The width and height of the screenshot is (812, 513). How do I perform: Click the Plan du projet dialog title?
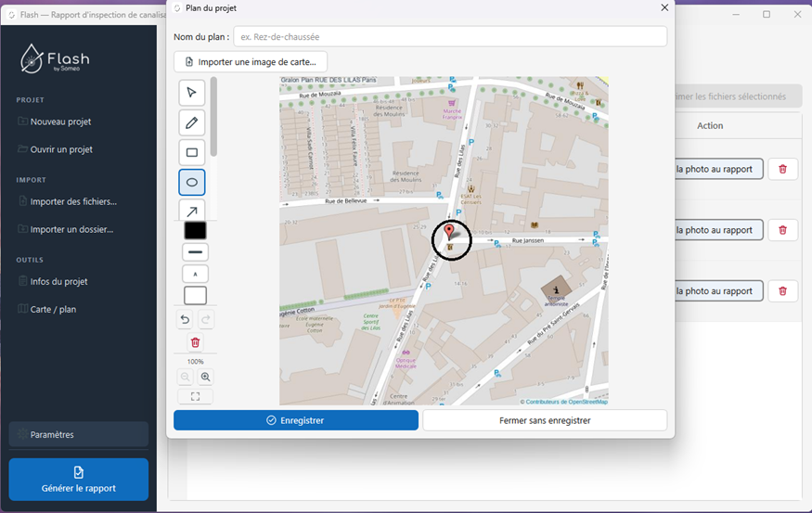pyautogui.click(x=211, y=7)
